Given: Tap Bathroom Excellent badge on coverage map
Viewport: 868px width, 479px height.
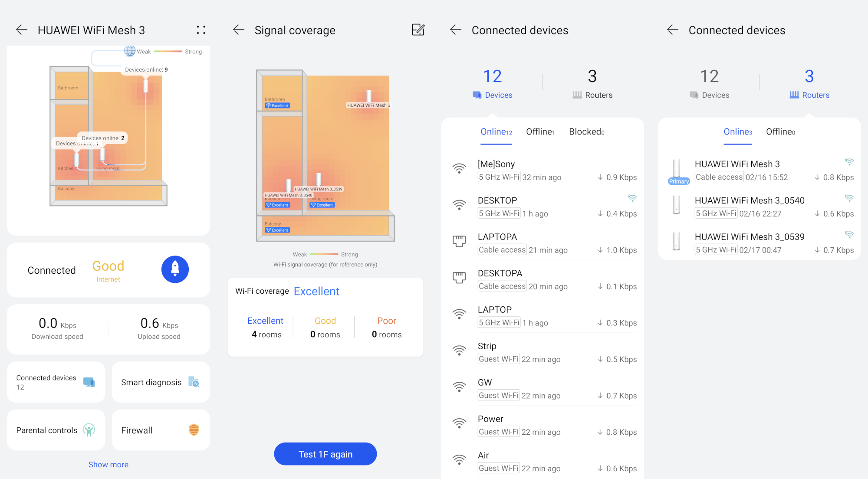Looking at the screenshot, I should (277, 106).
